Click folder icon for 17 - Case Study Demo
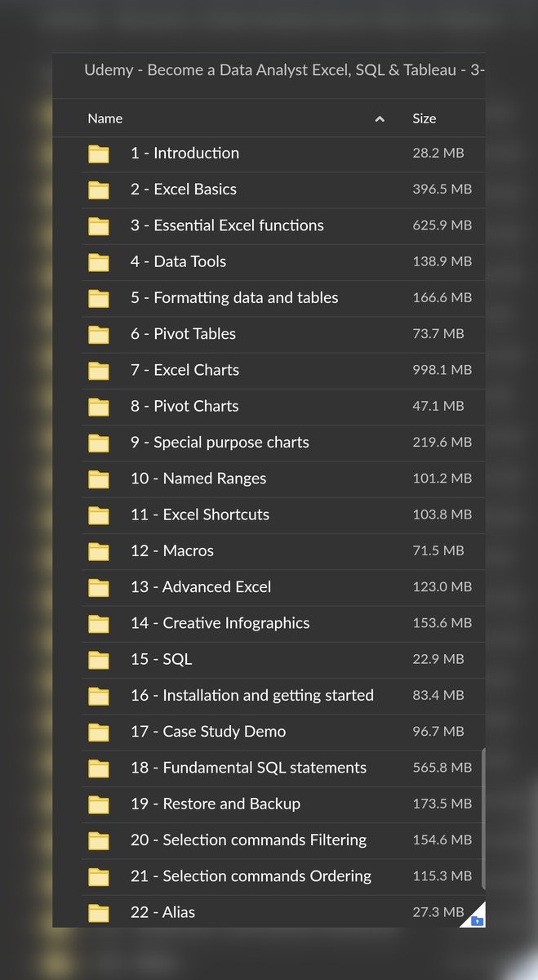The image size is (538, 980). (x=99, y=732)
